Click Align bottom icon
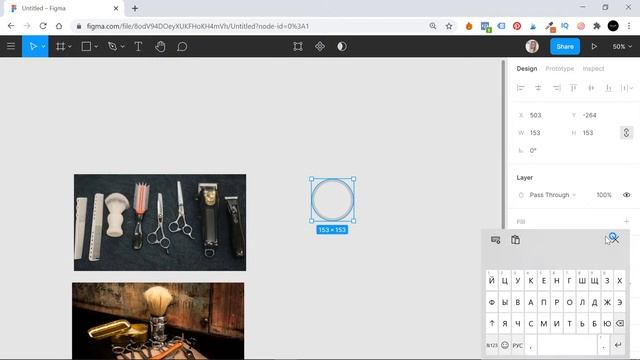 pos(609,88)
